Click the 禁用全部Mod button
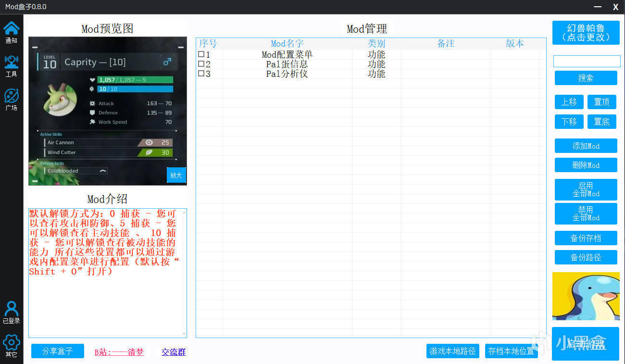Screen dimensions: 625x364 (x=586, y=213)
